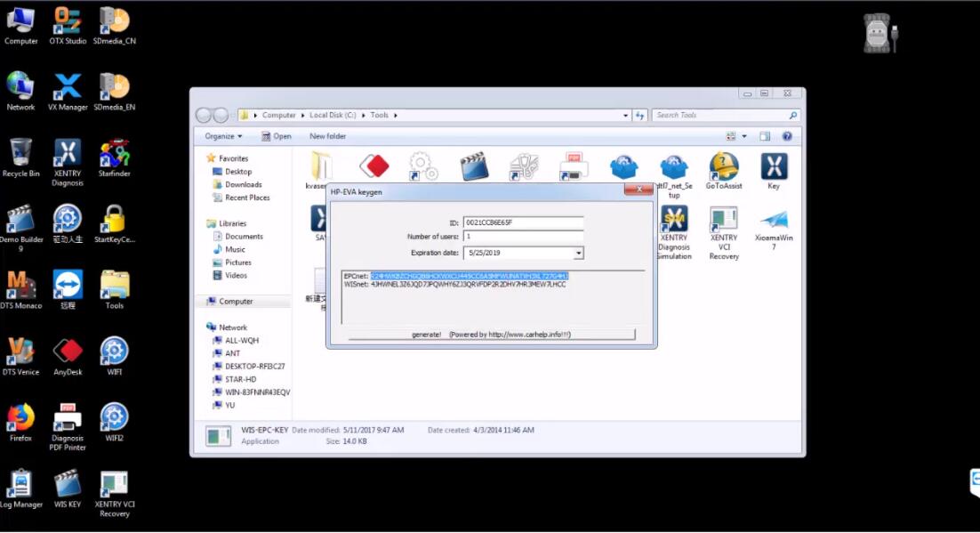Launch Firefox from the desktop
The width and height of the screenshot is (980, 533).
pos(20,423)
